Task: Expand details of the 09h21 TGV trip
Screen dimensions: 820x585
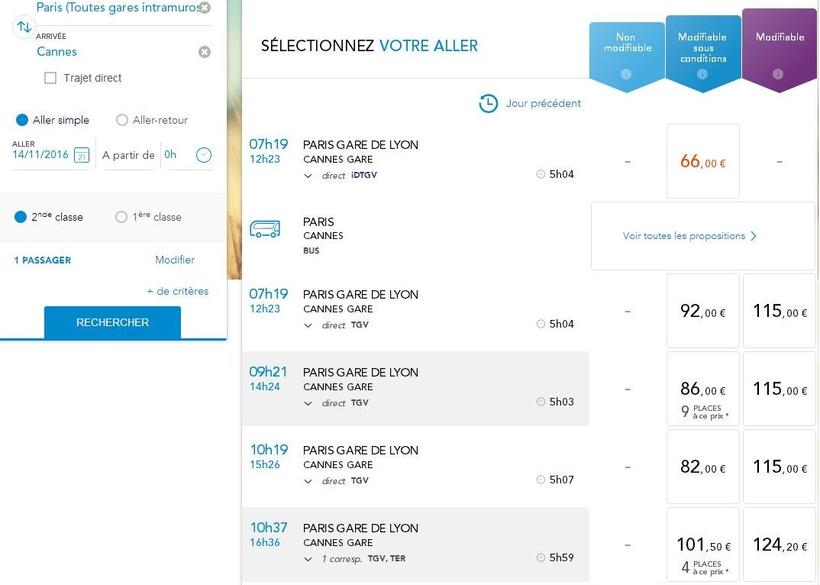Action: (x=308, y=403)
